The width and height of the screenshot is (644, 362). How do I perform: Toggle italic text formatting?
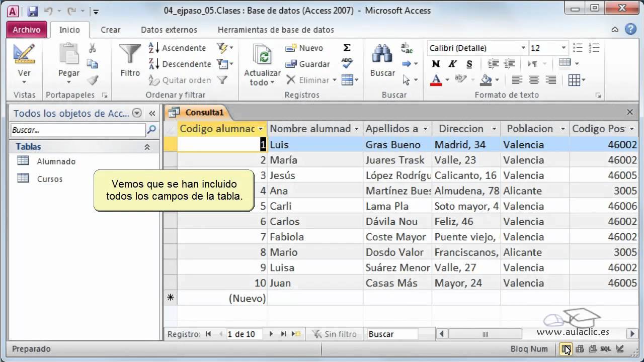tap(452, 64)
